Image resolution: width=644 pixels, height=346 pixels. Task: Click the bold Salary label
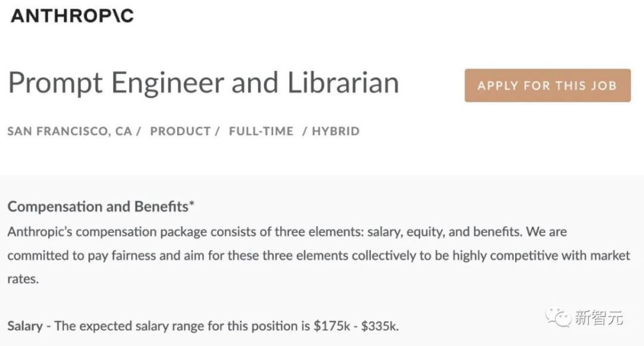point(25,326)
